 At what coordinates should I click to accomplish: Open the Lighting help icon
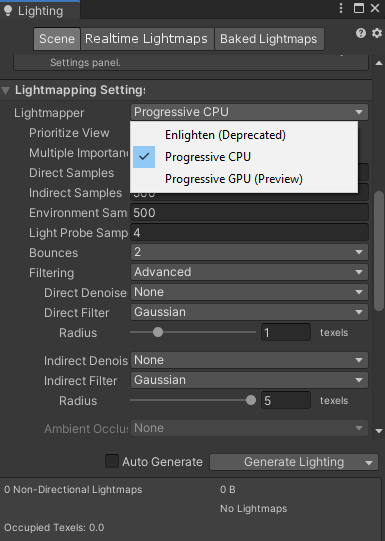(361, 33)
